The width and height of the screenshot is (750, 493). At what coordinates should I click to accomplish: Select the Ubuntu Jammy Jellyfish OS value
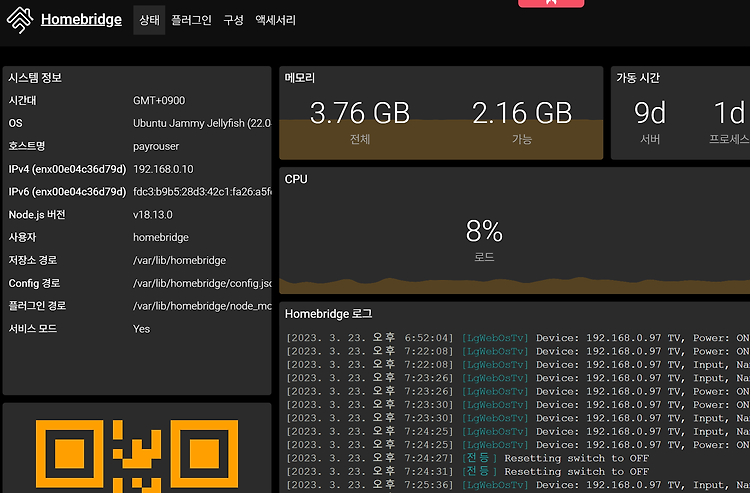coord(202,123)
